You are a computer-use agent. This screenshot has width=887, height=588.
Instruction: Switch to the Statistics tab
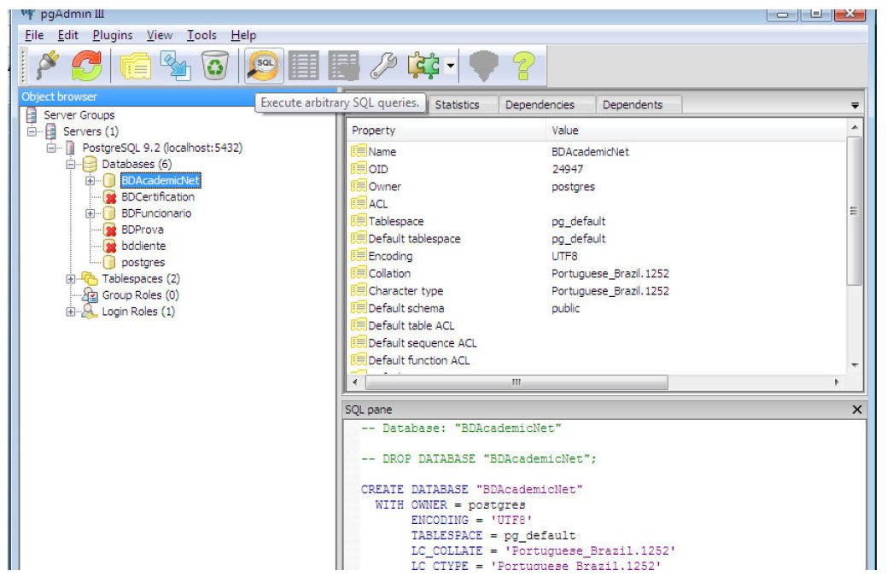pyautogui.click(x=457, y=105)
